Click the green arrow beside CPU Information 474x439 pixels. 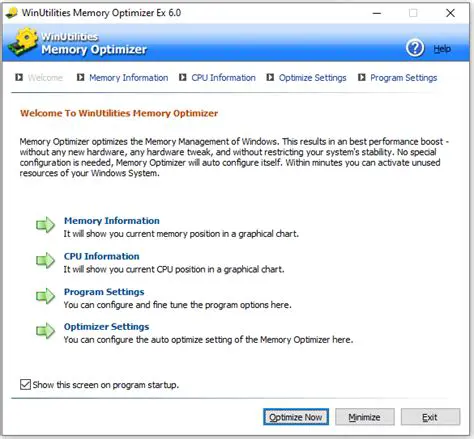(x=45, y=260)
